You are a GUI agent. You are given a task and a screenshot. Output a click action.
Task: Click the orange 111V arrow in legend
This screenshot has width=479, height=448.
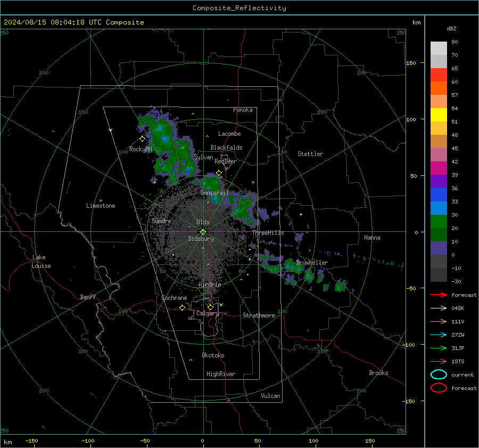point(439,321)
